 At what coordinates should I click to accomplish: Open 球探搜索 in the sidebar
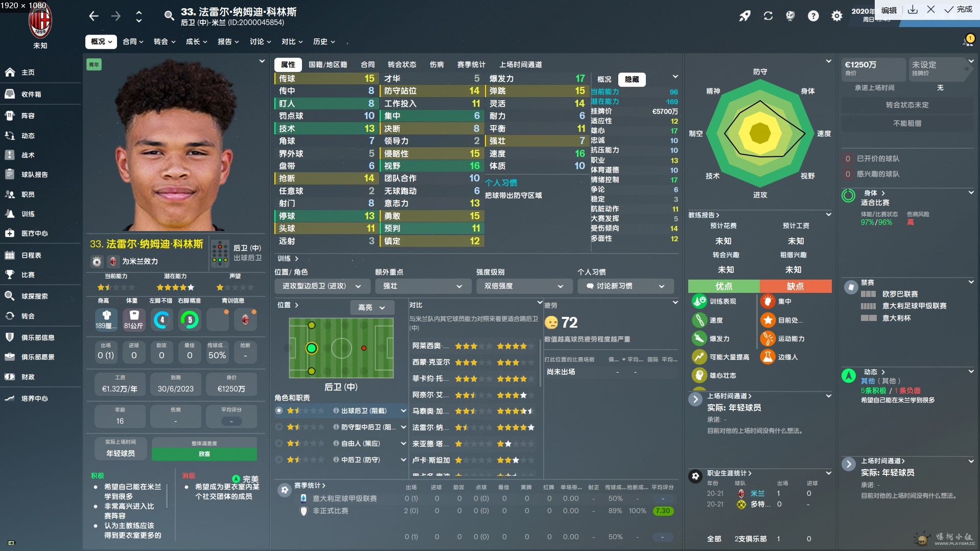click(35, 296)
